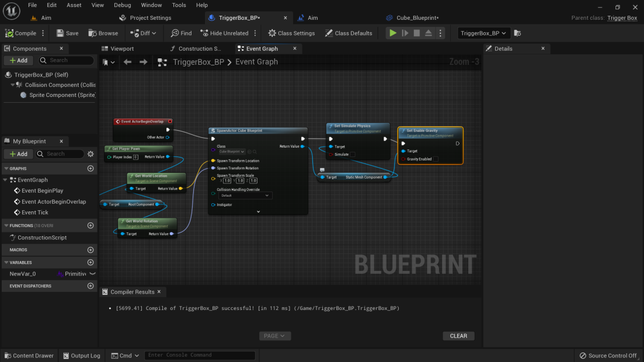This screenshot has height=362, width=644.
Task: Add a new variable
Action: pyautogui.click(x=90, y=262)
